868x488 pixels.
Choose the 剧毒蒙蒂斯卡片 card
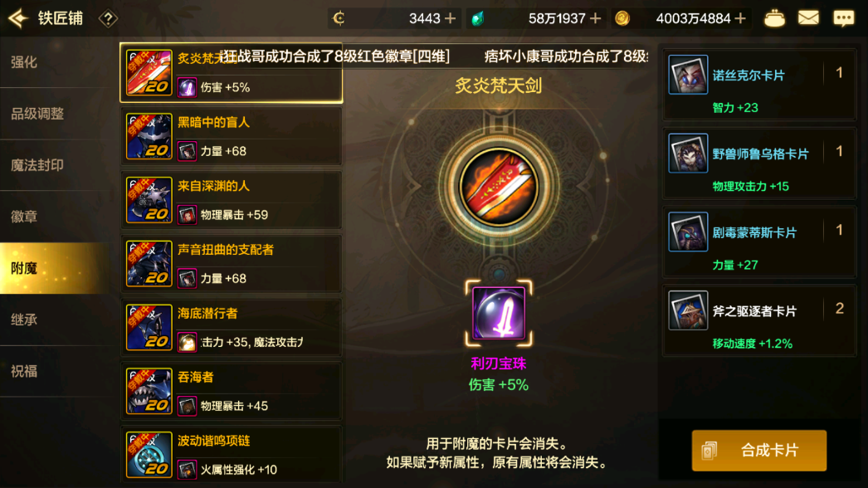(759, 242)
